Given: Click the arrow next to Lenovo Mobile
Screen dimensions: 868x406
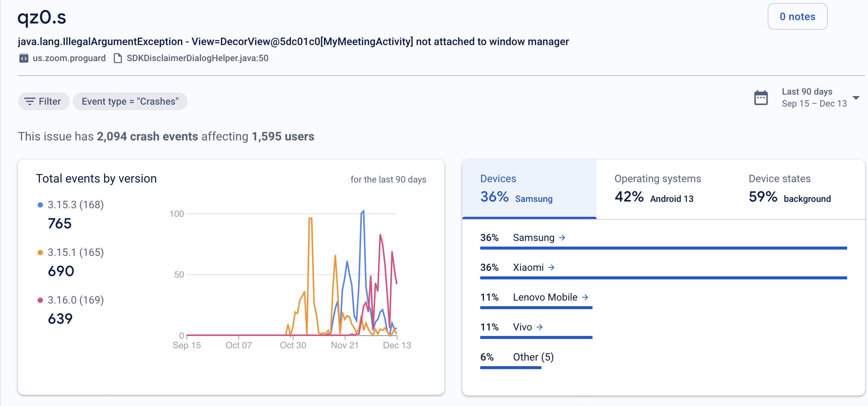Looking at the screenshot, I should [585, 297].
